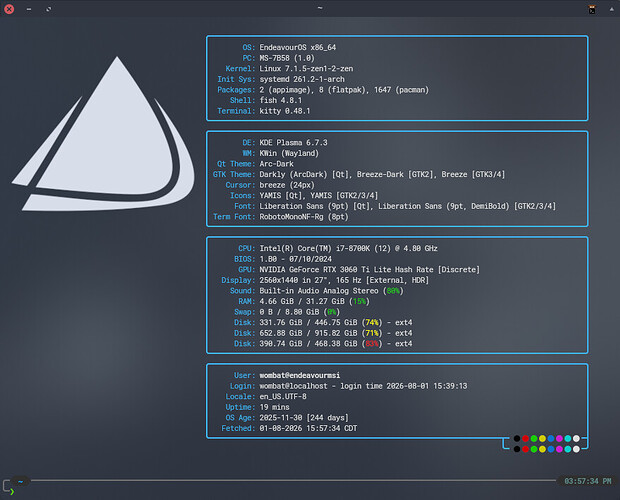The width and height of the screenshot is (620, 500).
Task: Click the red dot in the top color row
Action: click(525, 438)
